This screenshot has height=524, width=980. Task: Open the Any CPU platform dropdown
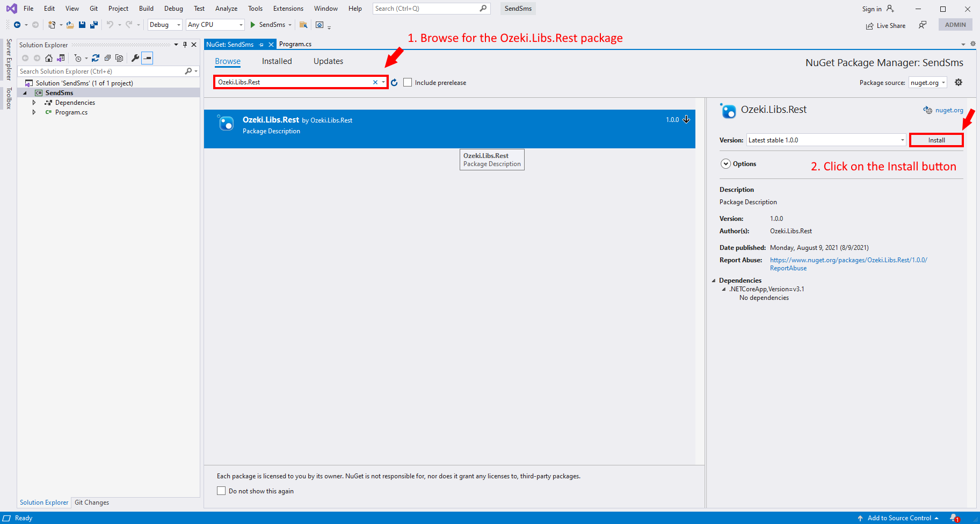point(215,25)
